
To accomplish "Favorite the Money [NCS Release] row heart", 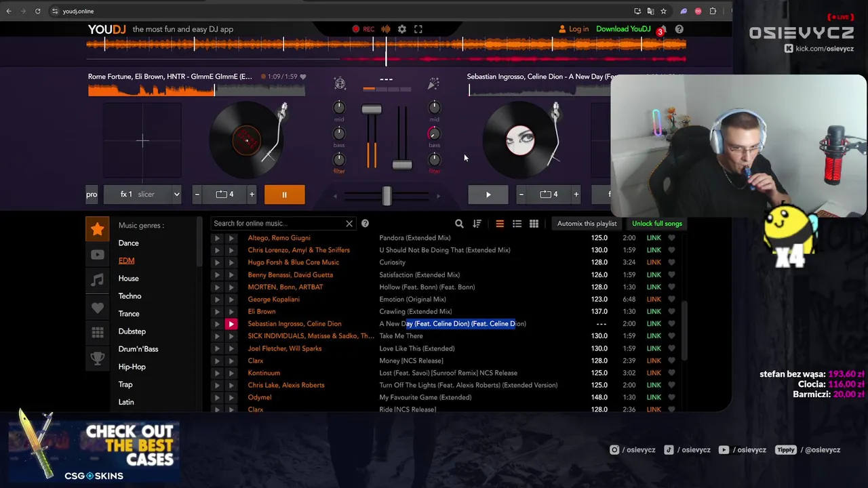I will tap(671, 361).
